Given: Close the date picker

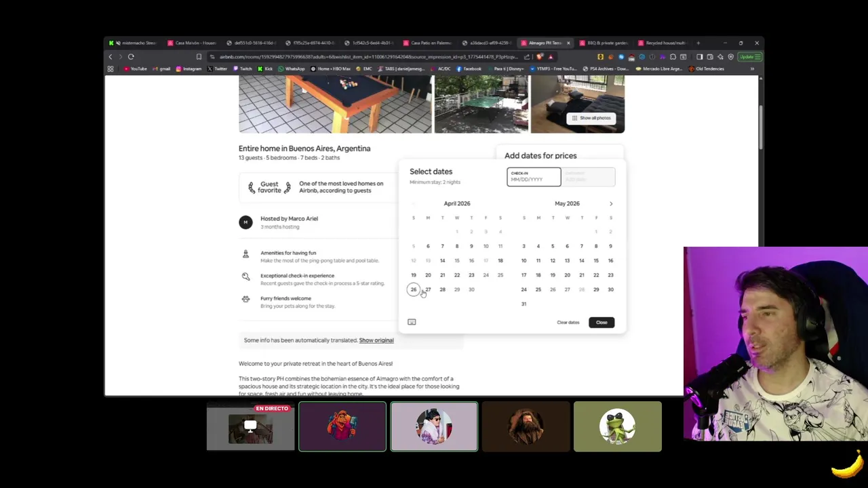Looking at the screenshot, I should coord(601,323).
